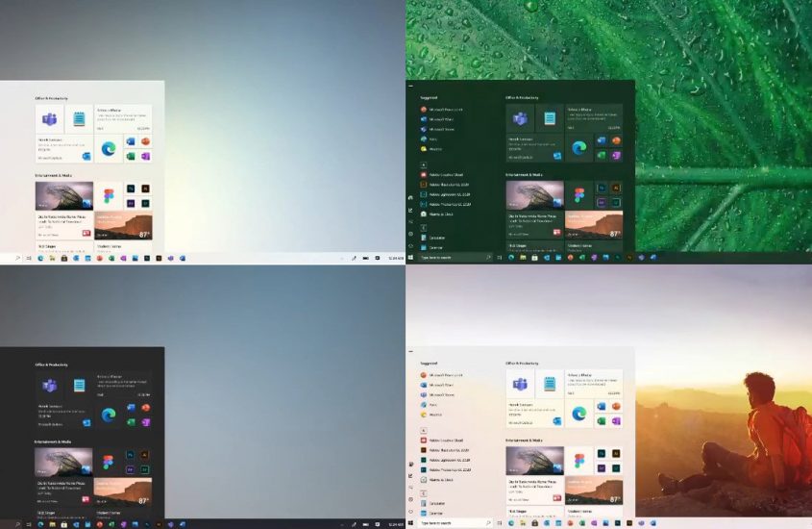Open the Teams tile in the dark Start menu
812x529 pixels.
50,386
